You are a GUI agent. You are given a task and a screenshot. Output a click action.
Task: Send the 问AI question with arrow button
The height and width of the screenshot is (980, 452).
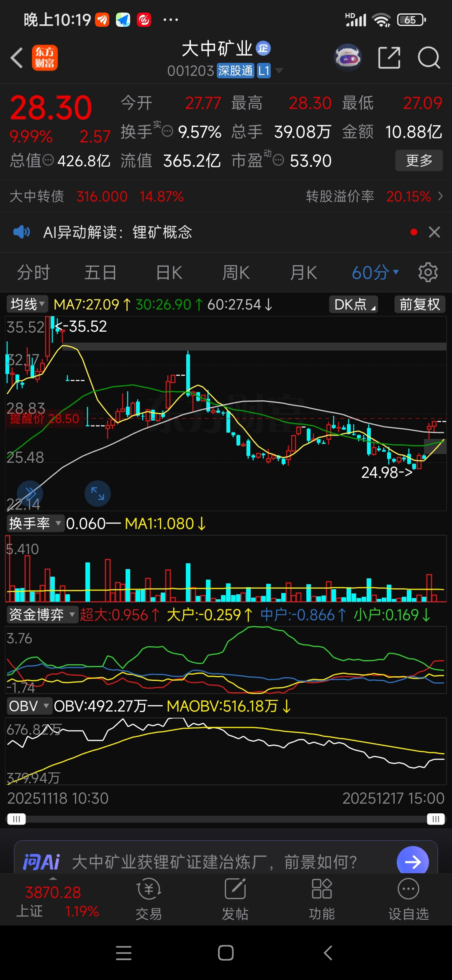[413, 861]
